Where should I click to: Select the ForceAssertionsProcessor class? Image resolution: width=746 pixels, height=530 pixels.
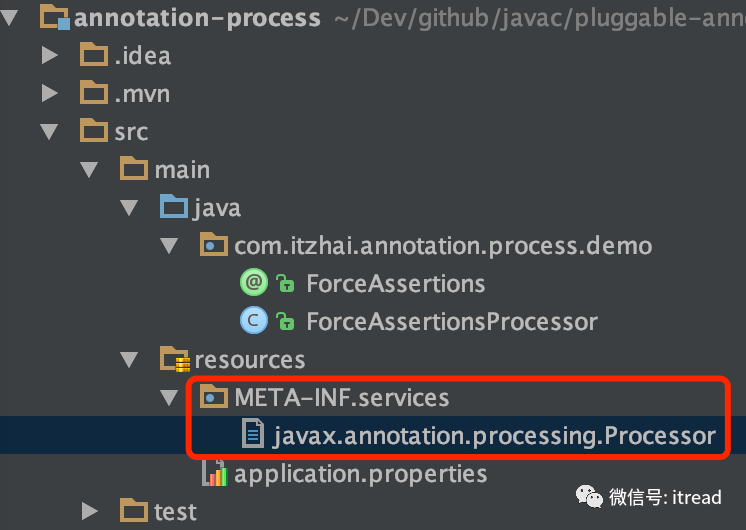451,321
